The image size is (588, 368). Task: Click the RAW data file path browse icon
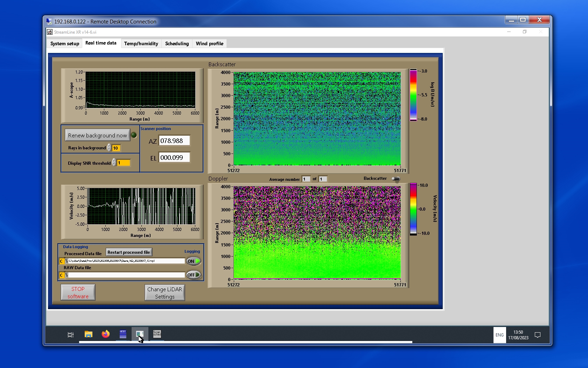coord(66,275)
